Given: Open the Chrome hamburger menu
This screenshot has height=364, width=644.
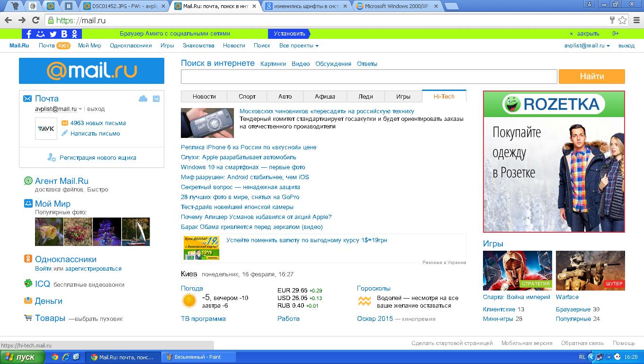Looking at the screenshot, I should tap(636, 20).
